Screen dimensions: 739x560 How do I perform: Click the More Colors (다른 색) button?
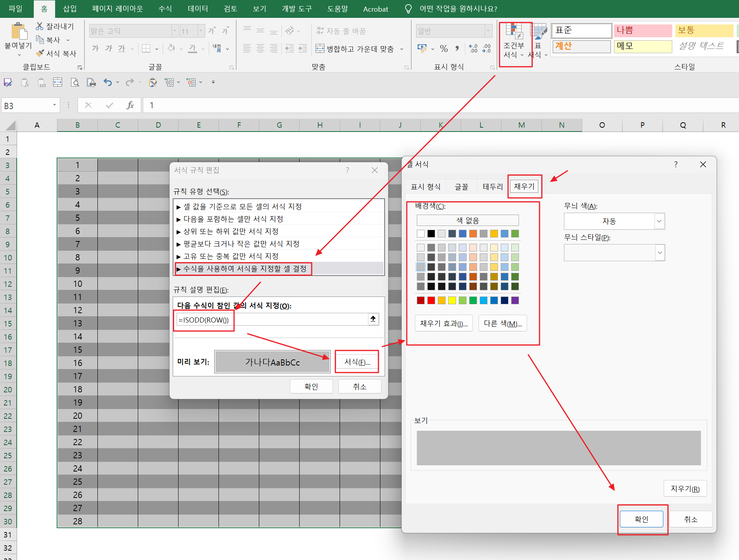click(503, 323)
